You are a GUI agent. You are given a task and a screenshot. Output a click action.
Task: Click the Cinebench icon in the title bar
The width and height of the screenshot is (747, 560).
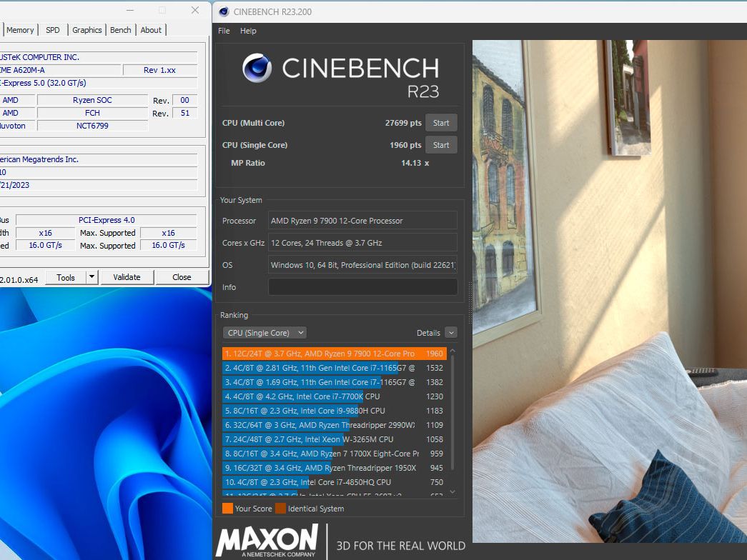click(223, 12)
